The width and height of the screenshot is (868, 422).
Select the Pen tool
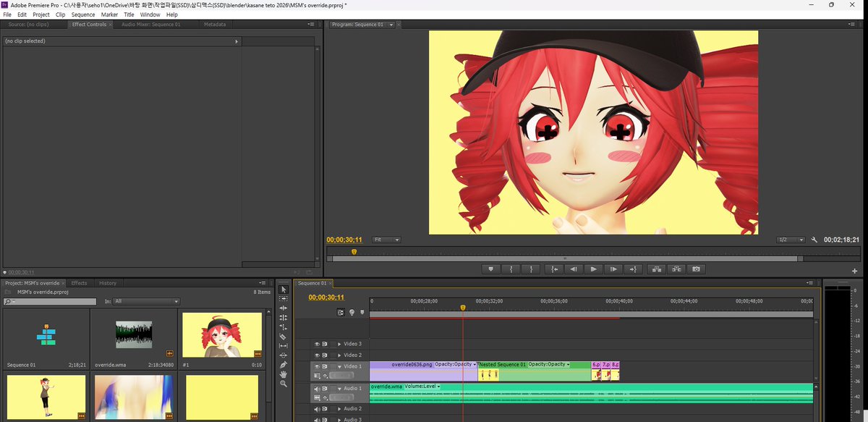(x=283, y=365)
